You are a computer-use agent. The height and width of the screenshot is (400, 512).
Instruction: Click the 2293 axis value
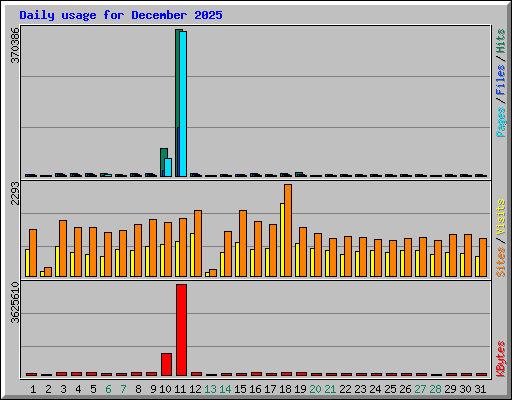(15, 193)
